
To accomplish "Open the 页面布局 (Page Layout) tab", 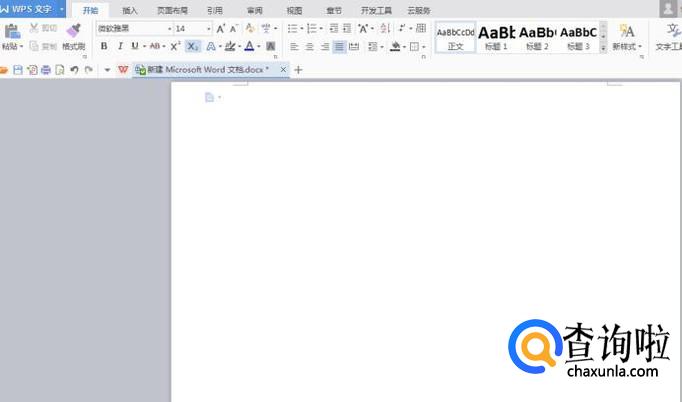I will (x=172, y=10).
